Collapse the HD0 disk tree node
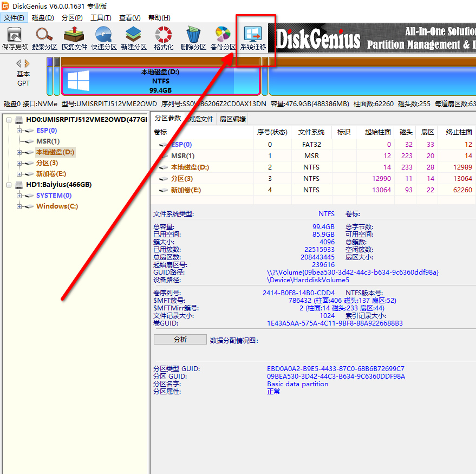This screenshot has width=476, height=474. [9, 120]
